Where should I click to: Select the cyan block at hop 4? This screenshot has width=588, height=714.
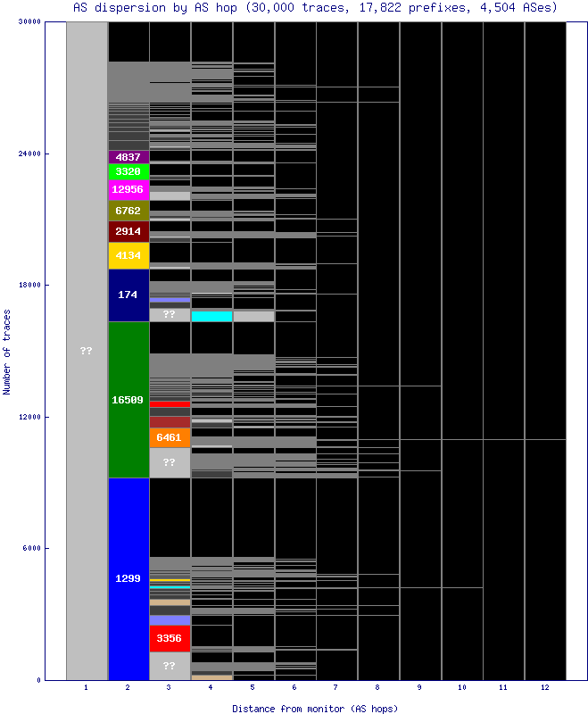coord(211,316)
